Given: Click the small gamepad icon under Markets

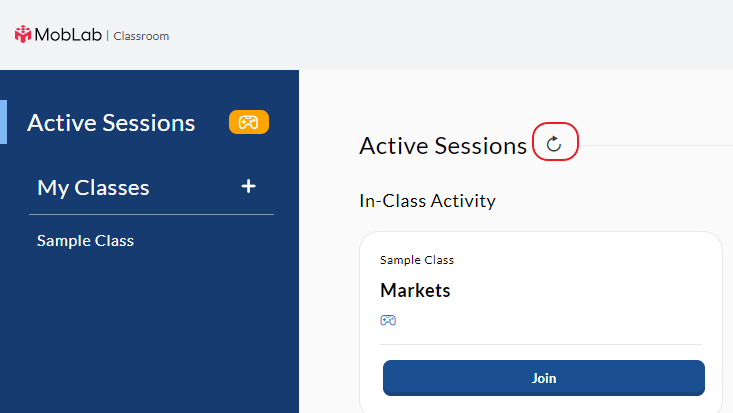Looking at the screenshot, I should point(388,320).
